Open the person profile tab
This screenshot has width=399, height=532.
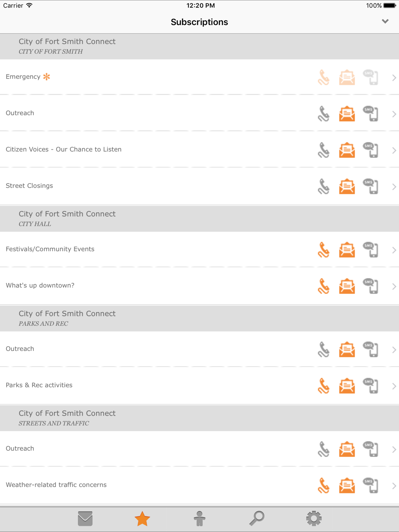[199, 519]
